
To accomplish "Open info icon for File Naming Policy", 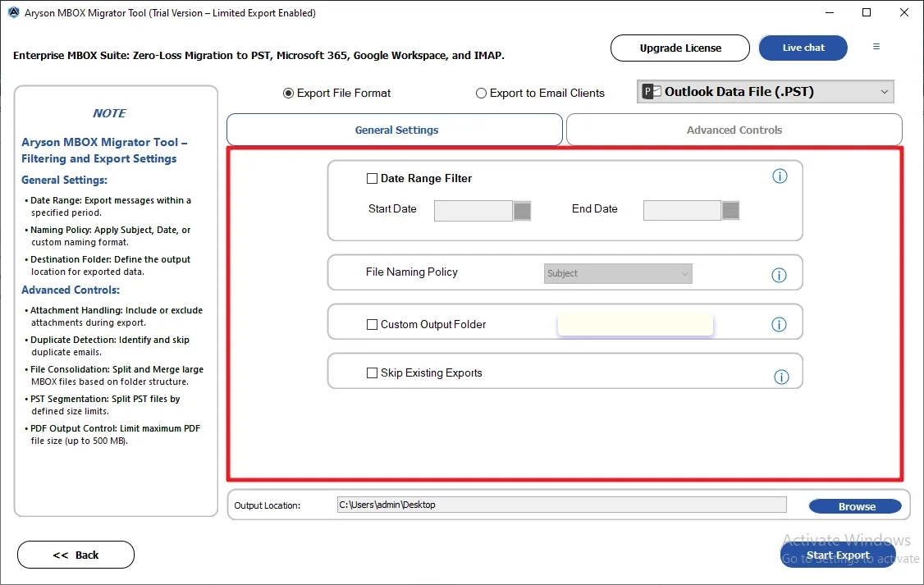I will tap(779, 275).
